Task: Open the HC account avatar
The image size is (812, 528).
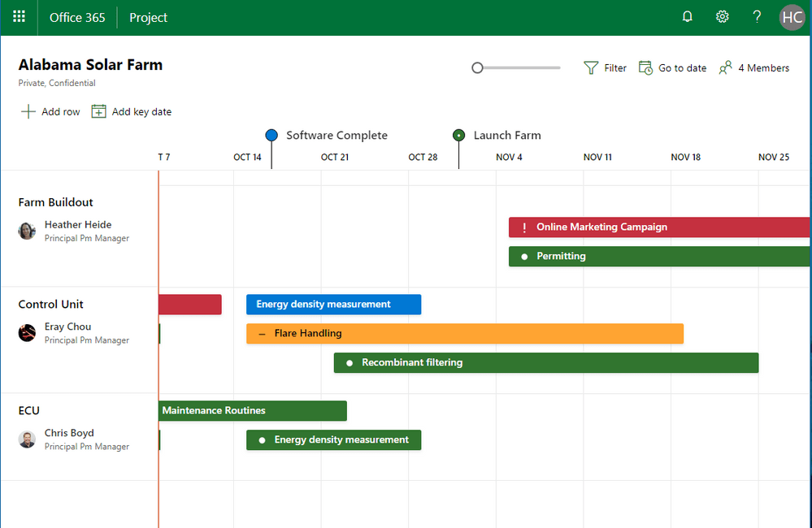Action: point(792,17)
